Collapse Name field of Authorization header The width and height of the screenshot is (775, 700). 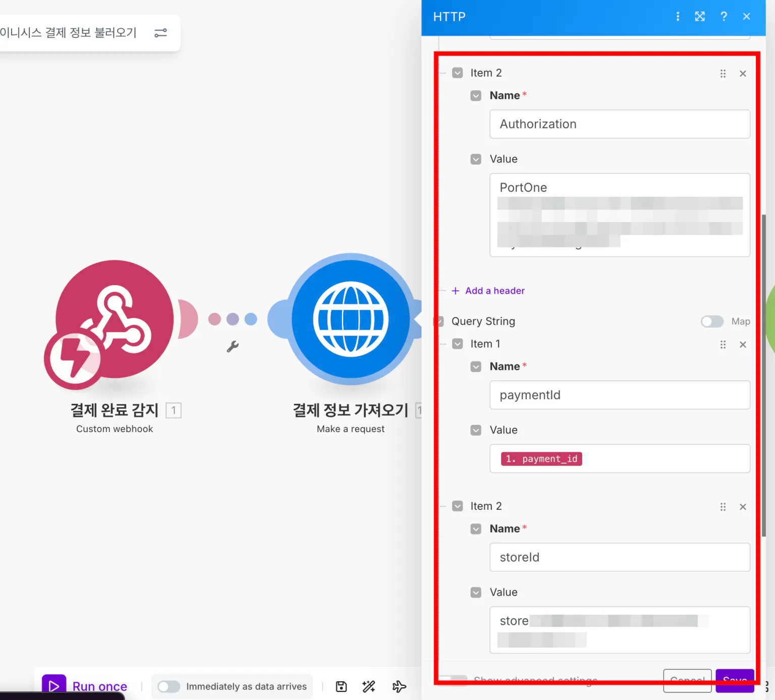click(476, 96)
